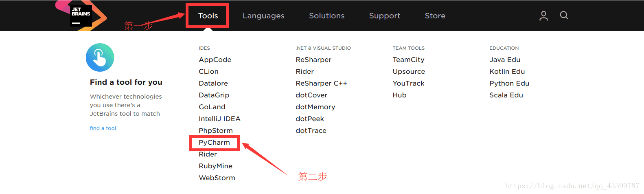Click the pointing hand tool finder icon
This screenshot has height=194, width=644.
tap(100, 57)
